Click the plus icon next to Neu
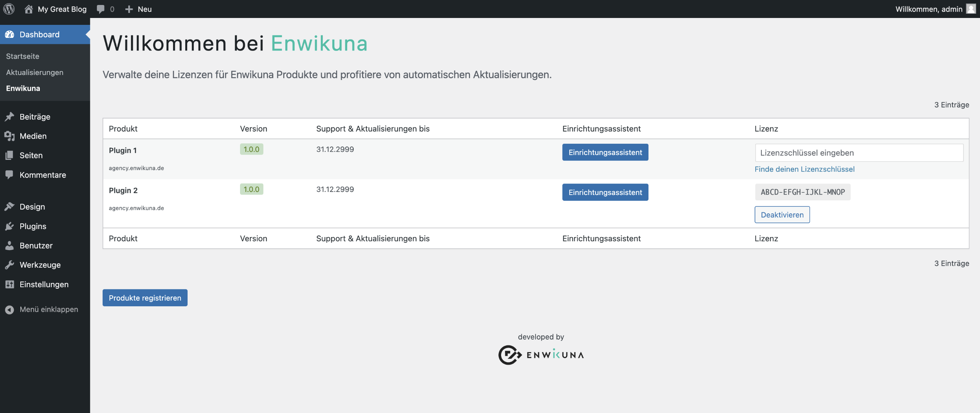 click(129, 9)
